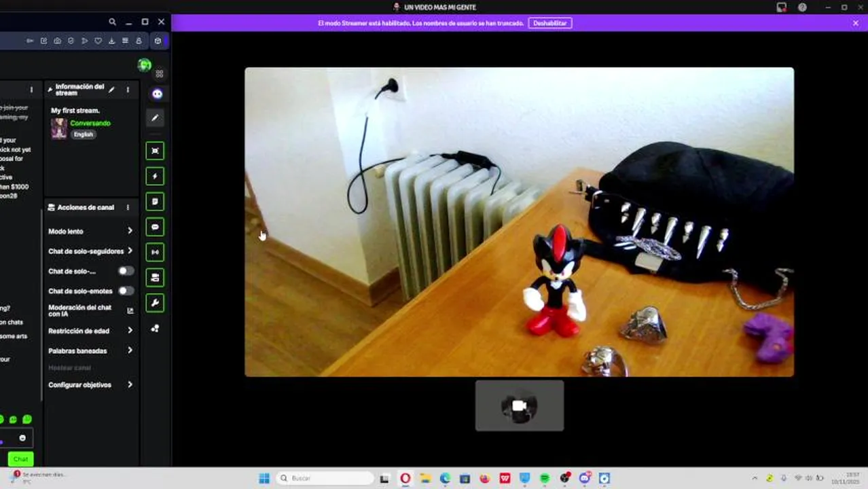This screenshot has width=868, height=489.
Task: Click the note sheet sidebar icon
Action: coord(155,202)
